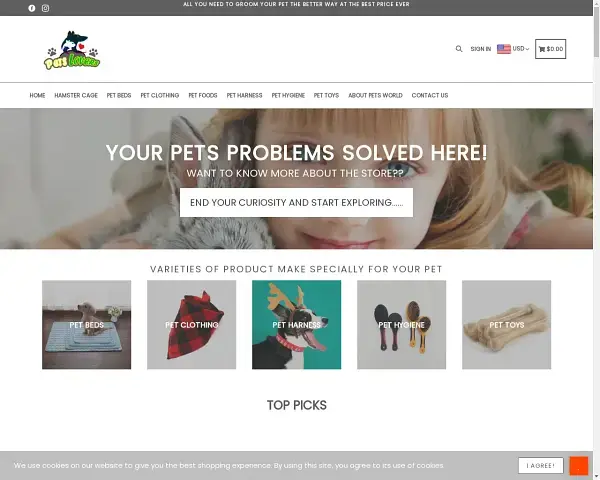
Task: Expand the USD currency dropdown
Action: [x=520, y=49]
